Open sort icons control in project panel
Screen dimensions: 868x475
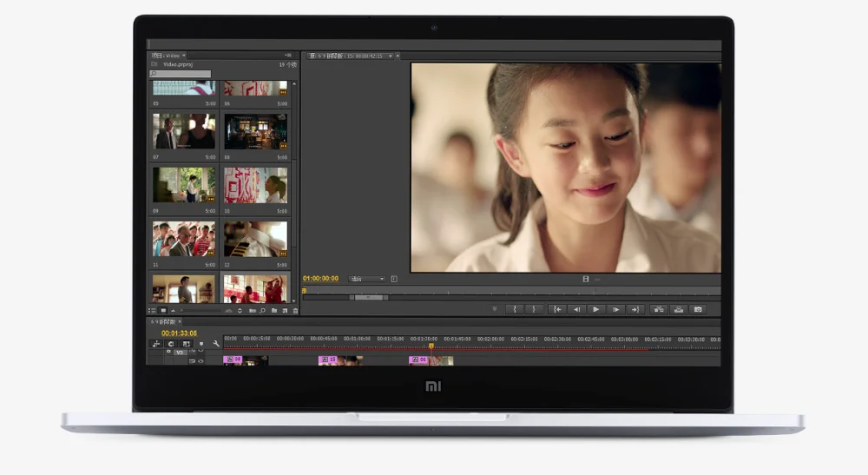click(x=240, y=311)
